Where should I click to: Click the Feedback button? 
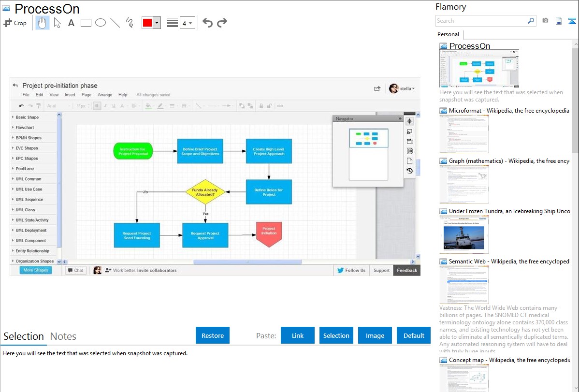[407, 271]
